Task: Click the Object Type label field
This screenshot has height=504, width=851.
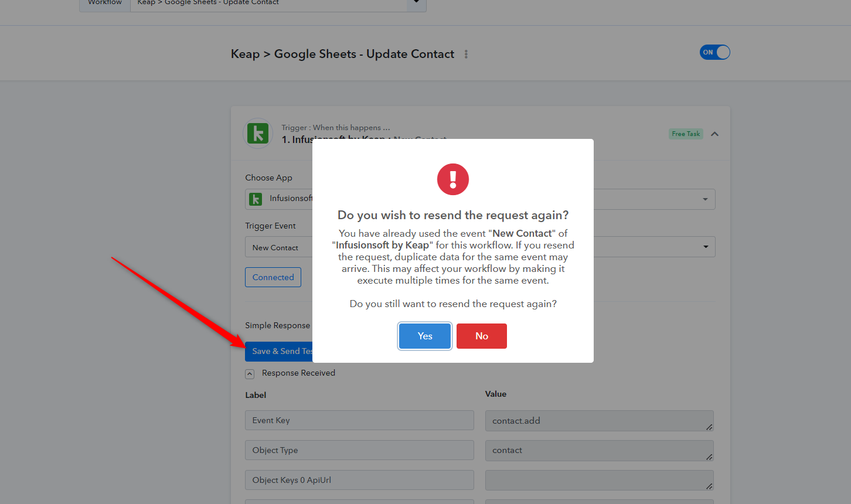Action: point(359,450)
